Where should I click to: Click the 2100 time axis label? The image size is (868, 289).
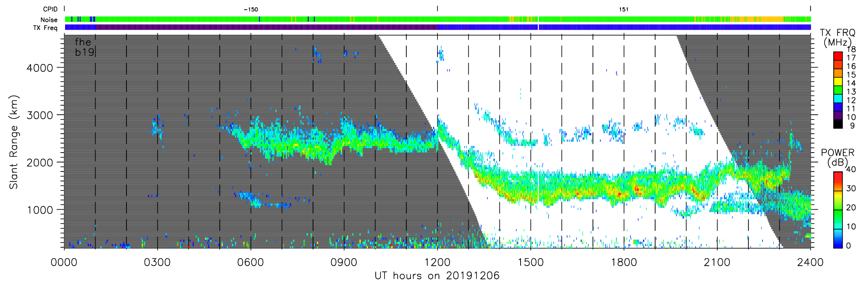pyautogui.click(x=717, y=263)
